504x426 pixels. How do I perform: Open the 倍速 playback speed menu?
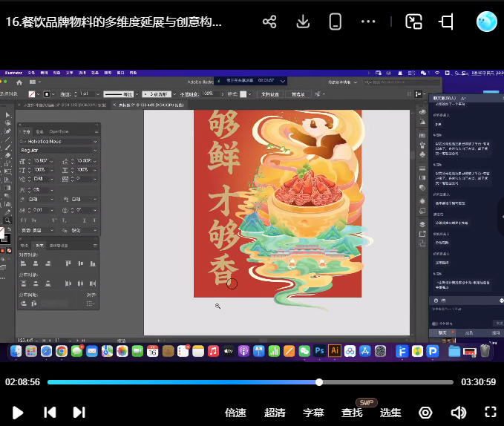[235, 413]
